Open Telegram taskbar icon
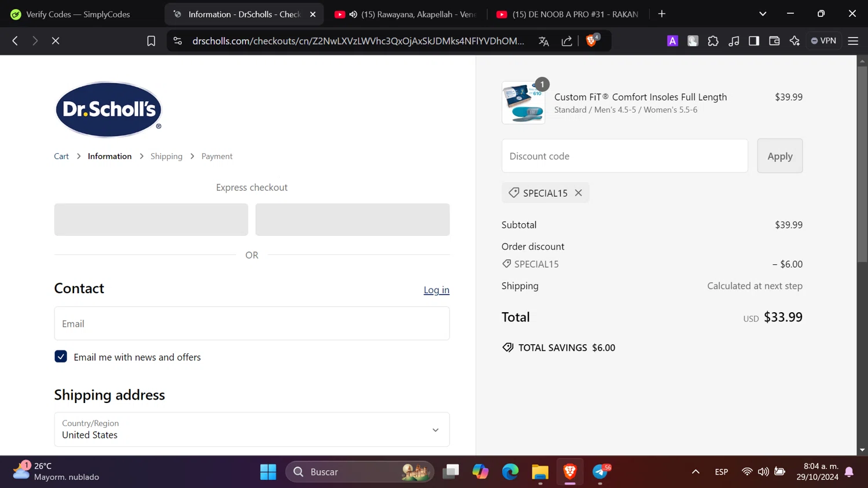 coord(601,472)
